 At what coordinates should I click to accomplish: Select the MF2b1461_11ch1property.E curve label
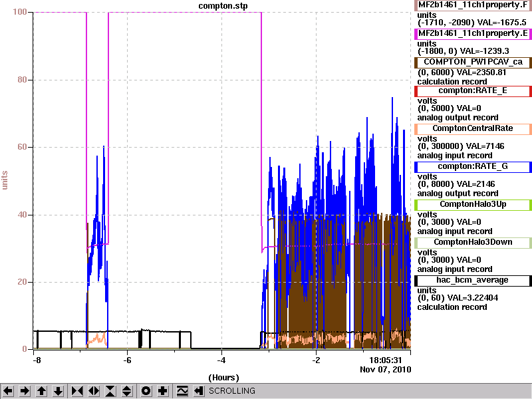click(x=473, y=34)
